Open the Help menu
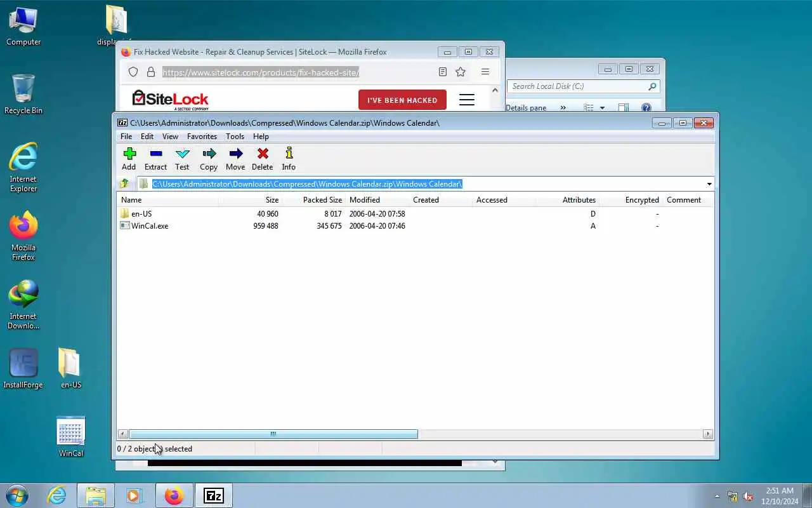Viewport: 812px width, 508px height. click(x=261, y=137)
